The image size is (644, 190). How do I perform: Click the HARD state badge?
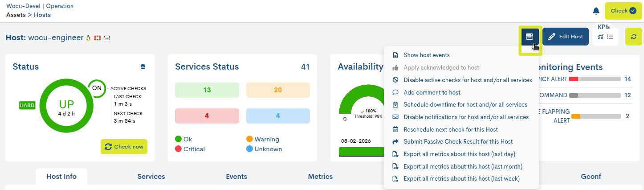[x=27, y=105]
